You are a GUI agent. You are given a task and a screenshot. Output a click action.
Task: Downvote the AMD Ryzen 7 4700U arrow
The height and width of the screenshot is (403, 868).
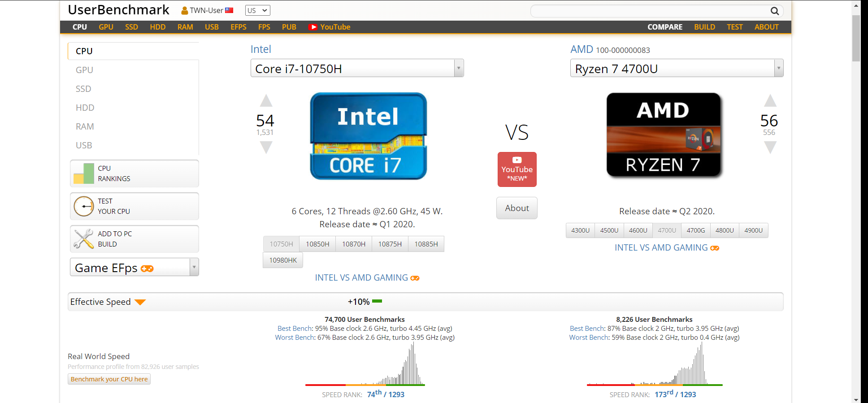[x=770, y=147]
